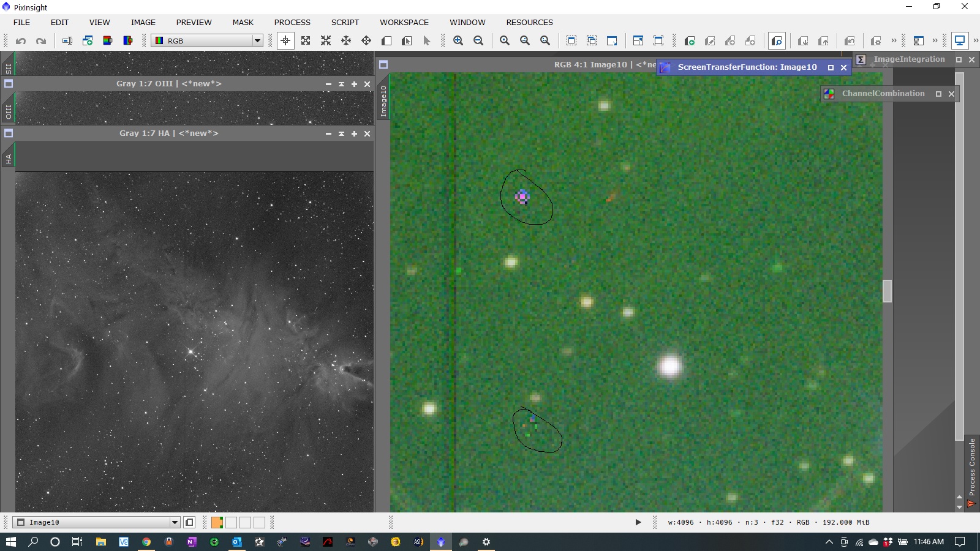Open the Image10 view selector dropdown

175,522
